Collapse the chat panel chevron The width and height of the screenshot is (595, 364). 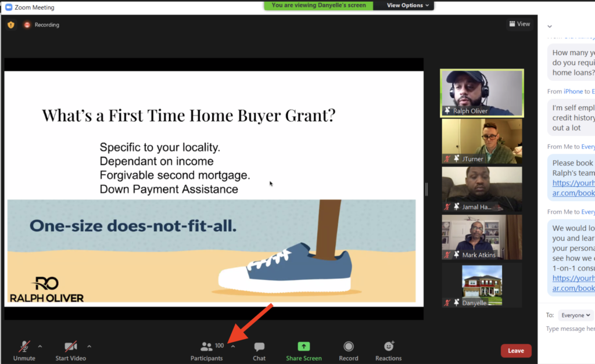coord(550,26)
